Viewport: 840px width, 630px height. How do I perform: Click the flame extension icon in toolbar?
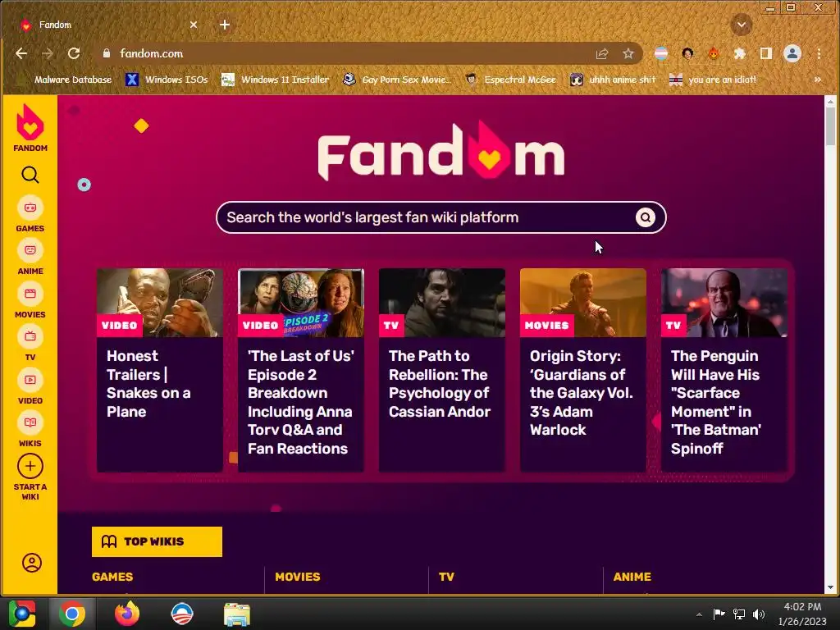[x=714, y=53]
